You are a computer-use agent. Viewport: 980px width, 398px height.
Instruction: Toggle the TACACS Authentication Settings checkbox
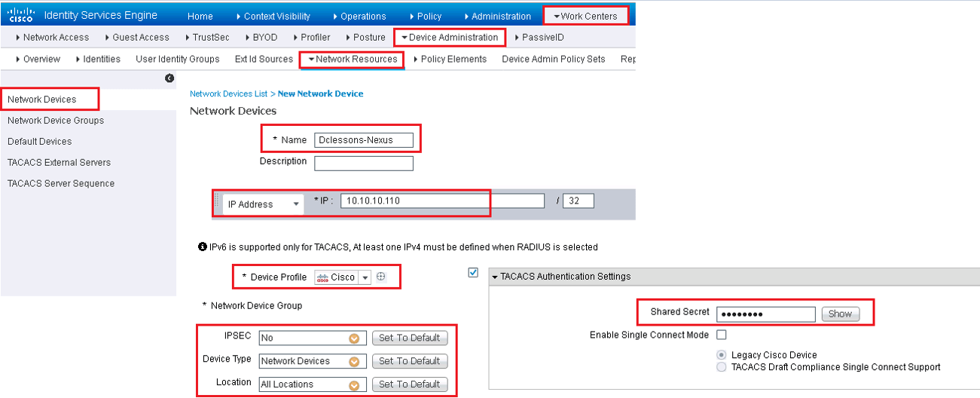tap(473, 273)
